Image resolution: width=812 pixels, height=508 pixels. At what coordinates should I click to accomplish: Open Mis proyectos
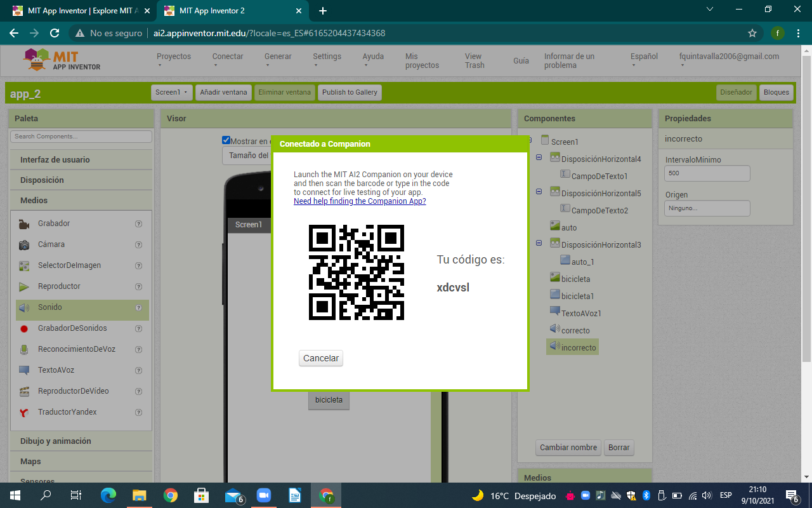click(422, 61)
